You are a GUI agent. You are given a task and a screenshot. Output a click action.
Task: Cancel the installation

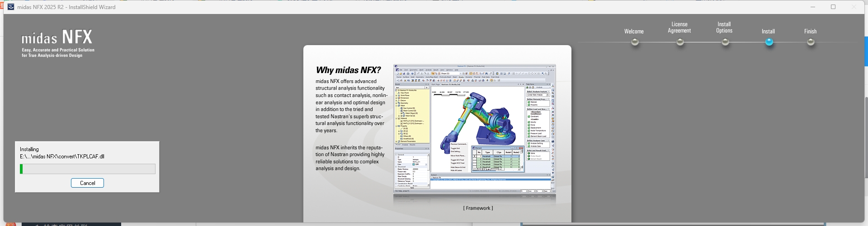[x=87, y=183]
